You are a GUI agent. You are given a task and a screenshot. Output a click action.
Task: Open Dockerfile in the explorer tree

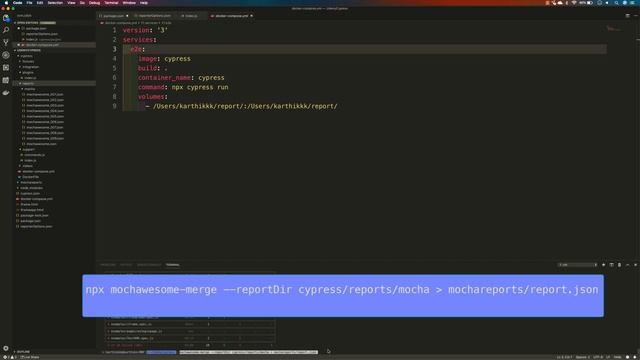point(30,177)
